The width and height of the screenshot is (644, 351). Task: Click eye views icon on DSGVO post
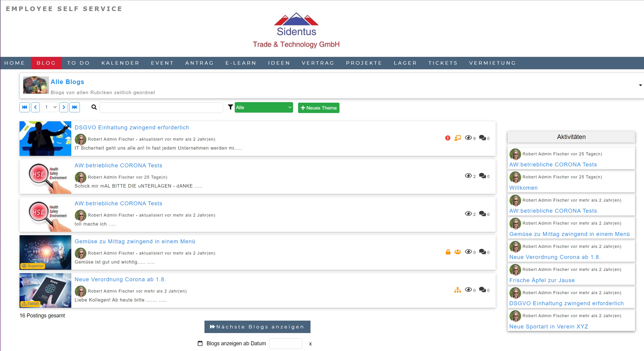coord(468,138)
